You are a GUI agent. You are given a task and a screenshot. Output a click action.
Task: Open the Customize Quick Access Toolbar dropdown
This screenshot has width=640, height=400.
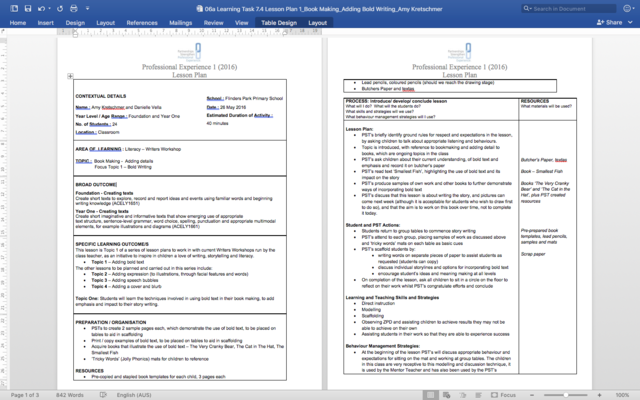pyautogui.click(x=87, y=8)
